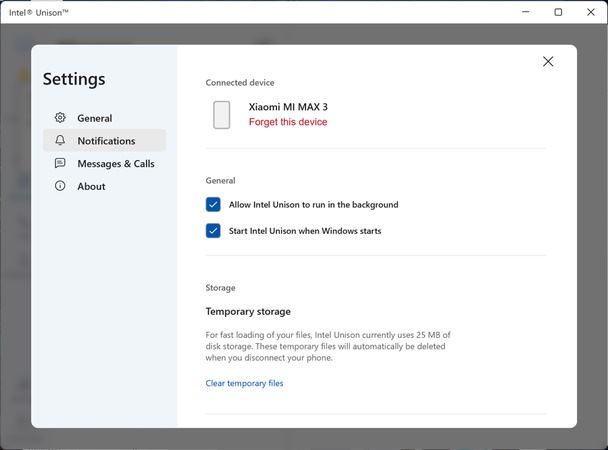Open Messages & Calls settings

point(104,163)
